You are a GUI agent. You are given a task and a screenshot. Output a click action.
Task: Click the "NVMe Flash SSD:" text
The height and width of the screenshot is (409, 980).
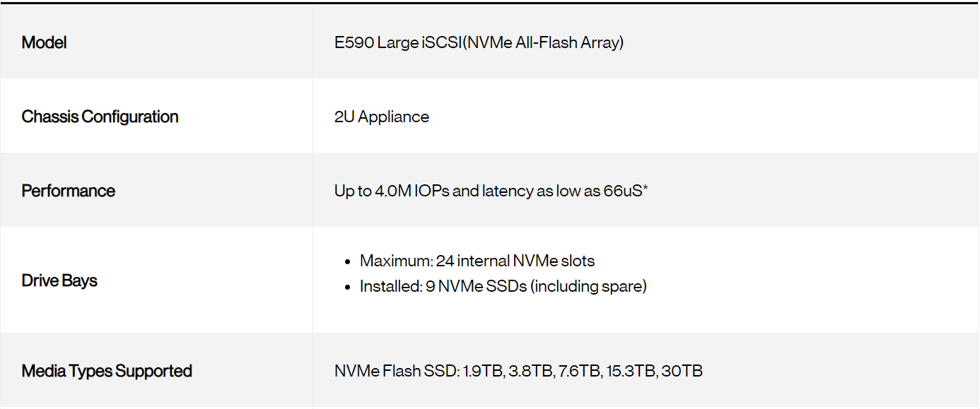397,371
